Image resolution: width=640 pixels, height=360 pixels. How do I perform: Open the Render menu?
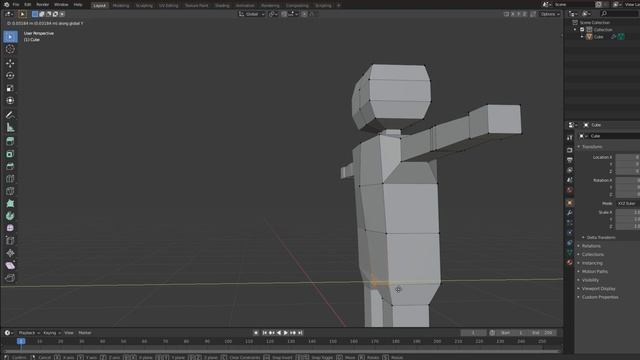pos(43,5)
